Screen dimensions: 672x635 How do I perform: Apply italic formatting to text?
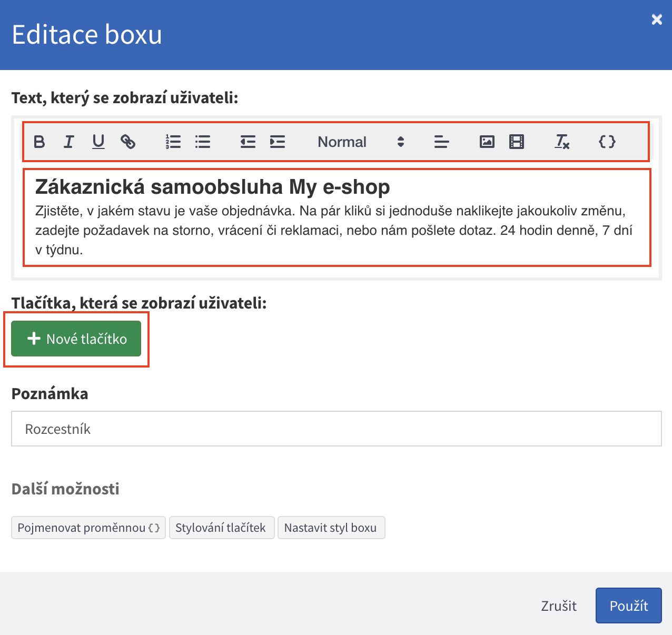pyautogui.click(x=68, y=142)
